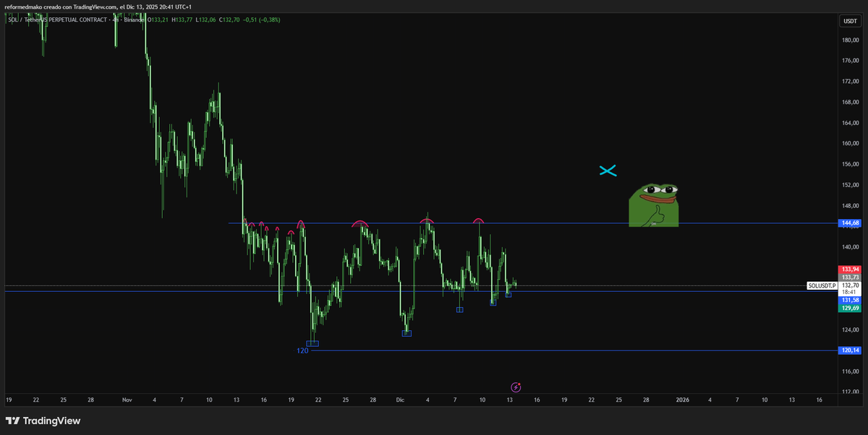868x435 pixels.
Task: Click the red 133,94 price label
Action: pos(849,269)
